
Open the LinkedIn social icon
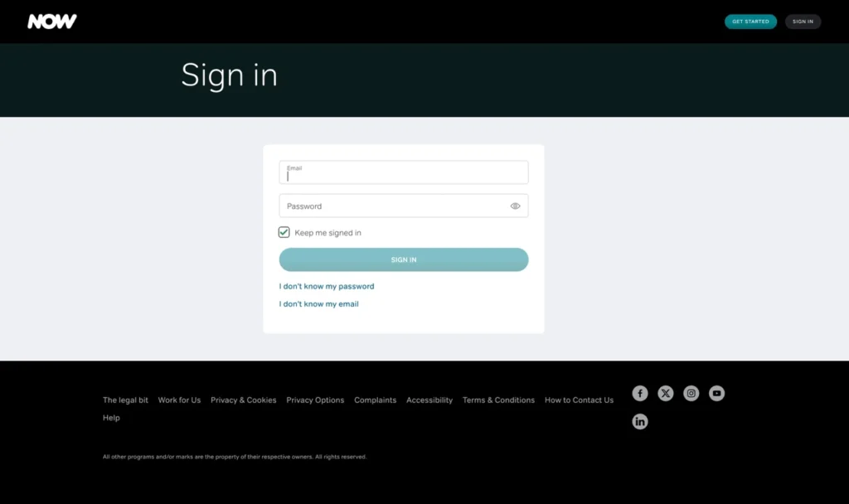[x=640, y=421]
